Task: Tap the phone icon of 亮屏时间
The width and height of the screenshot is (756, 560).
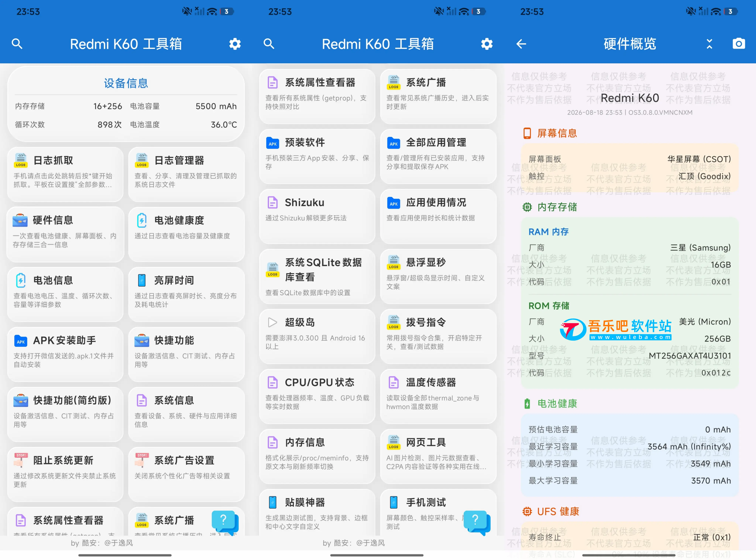Action: point(142,280)
